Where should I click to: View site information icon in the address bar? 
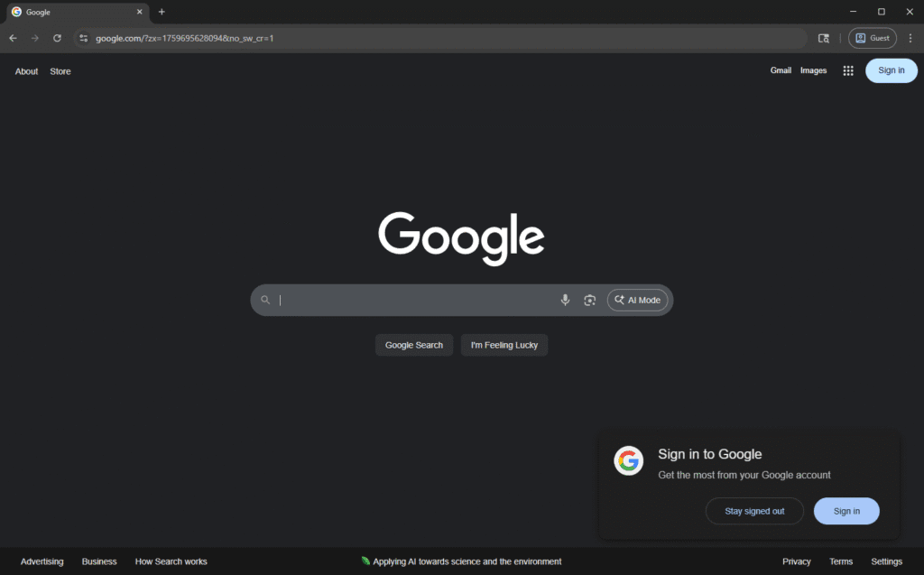pos(82,38)
